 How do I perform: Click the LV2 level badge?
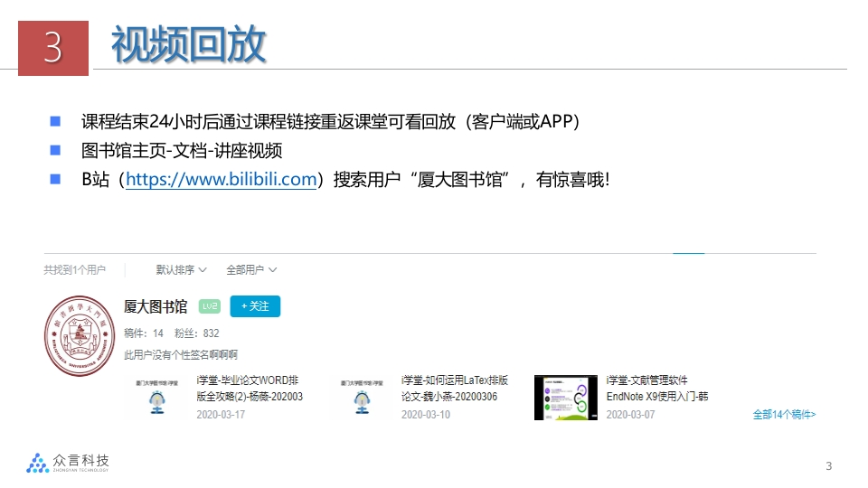click(x=210, y=307)
